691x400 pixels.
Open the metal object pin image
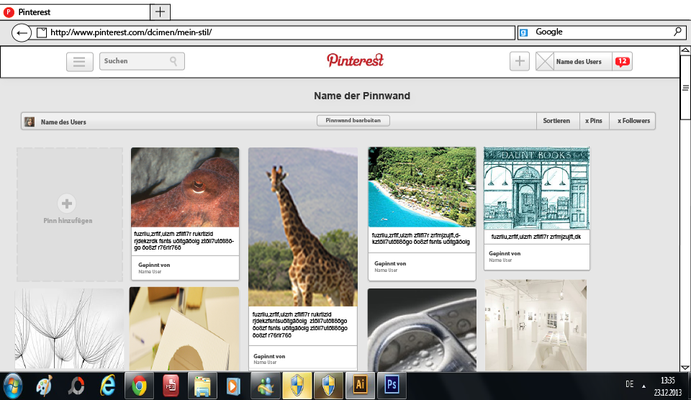point(422,330)
